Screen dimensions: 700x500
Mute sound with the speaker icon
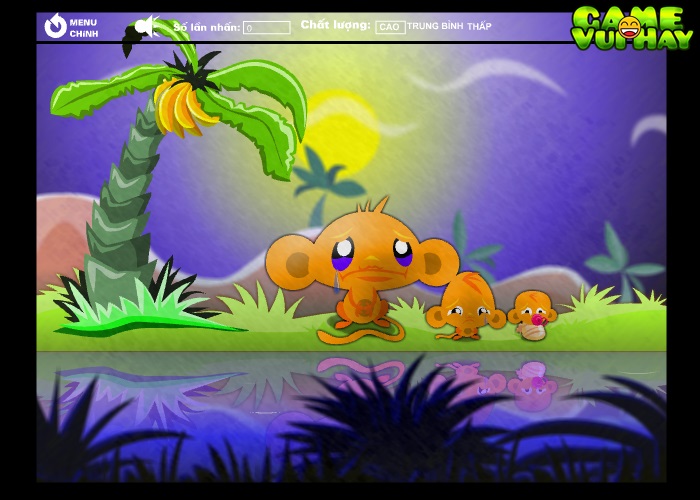tap(147, 26)
